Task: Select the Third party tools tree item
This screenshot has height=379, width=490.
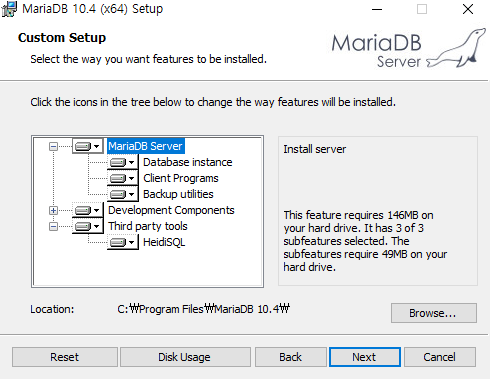Action: click(148, 226)
